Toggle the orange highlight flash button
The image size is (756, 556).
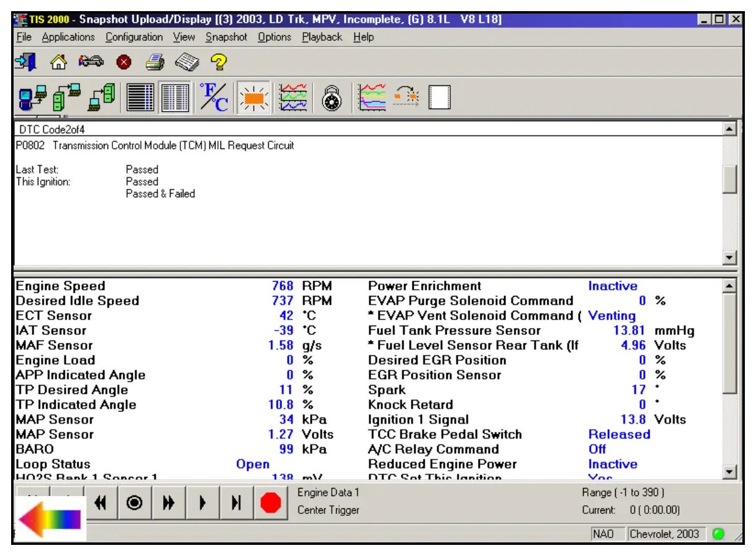(x=253, y=98)
